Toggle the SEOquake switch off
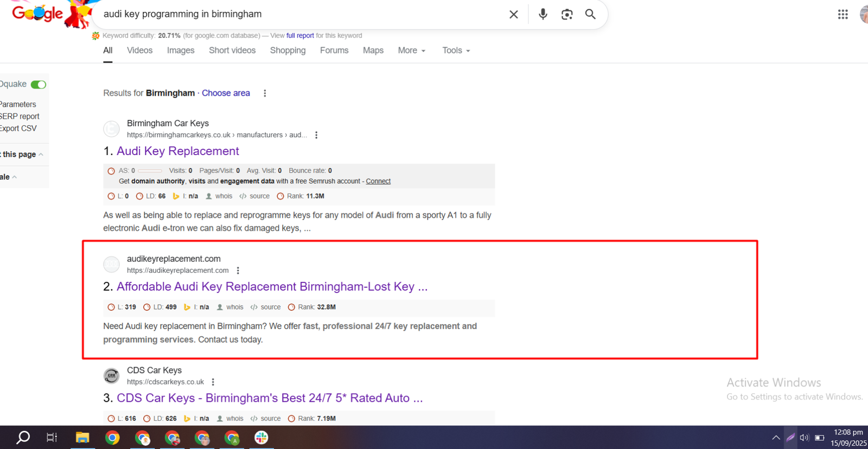 (x=38, y=85)
